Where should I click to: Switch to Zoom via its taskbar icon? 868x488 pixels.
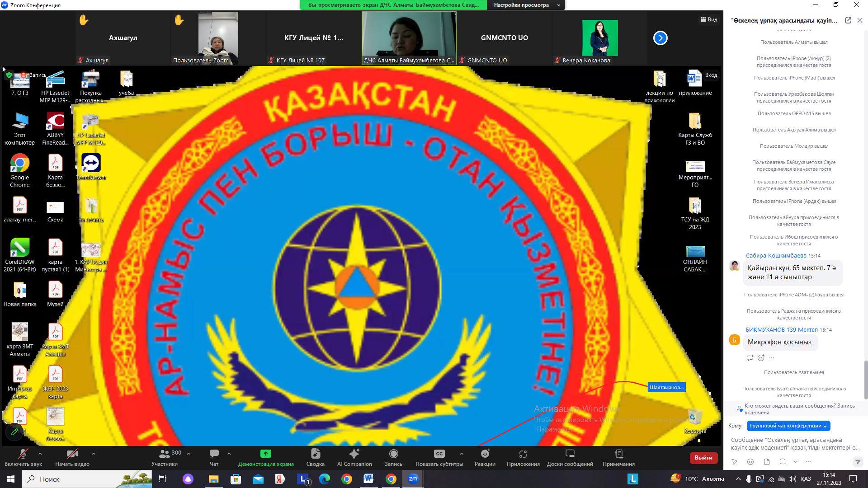pyautogui.click(x=413, y=479)
